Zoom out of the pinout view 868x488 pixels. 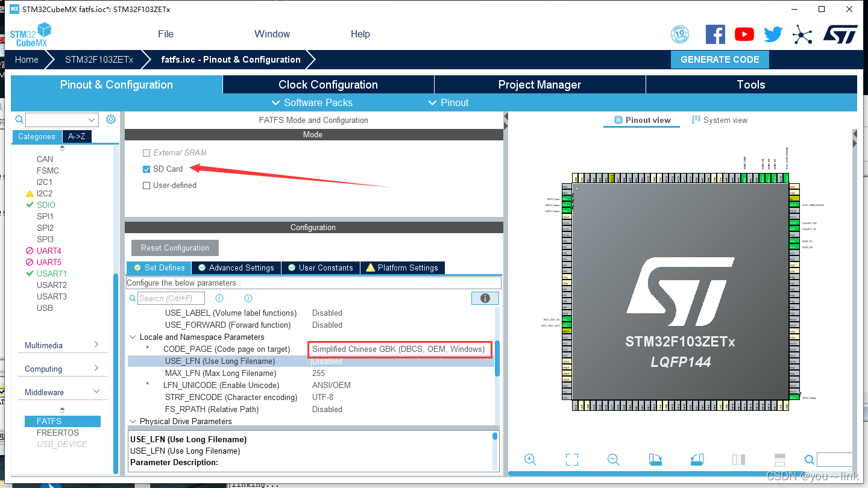614,460
